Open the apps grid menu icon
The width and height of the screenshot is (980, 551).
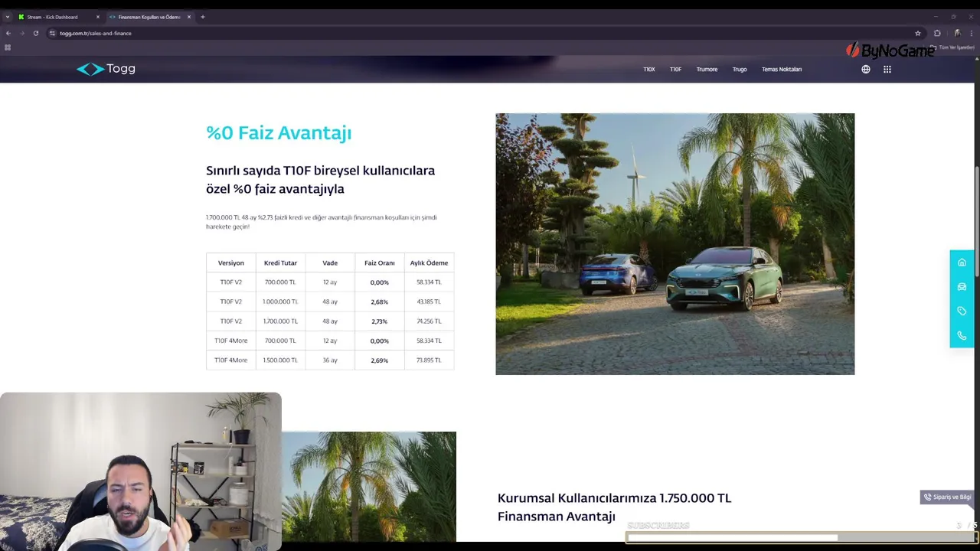point(887,69)
